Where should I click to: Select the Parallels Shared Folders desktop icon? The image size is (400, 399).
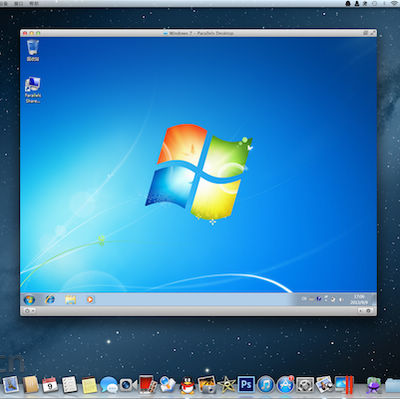33,90
